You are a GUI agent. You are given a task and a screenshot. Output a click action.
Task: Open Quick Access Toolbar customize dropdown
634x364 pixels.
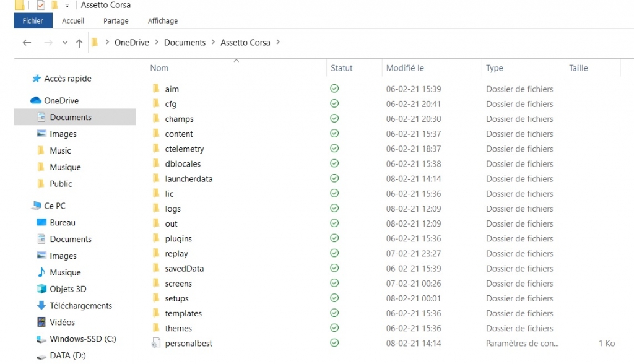[x=67, y=5]
